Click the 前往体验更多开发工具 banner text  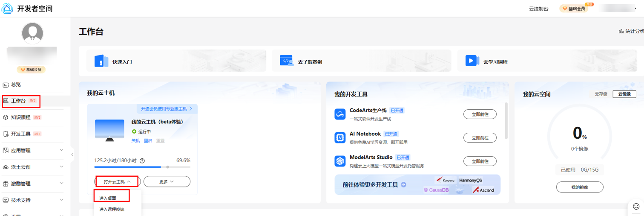(x=370, y=185)
